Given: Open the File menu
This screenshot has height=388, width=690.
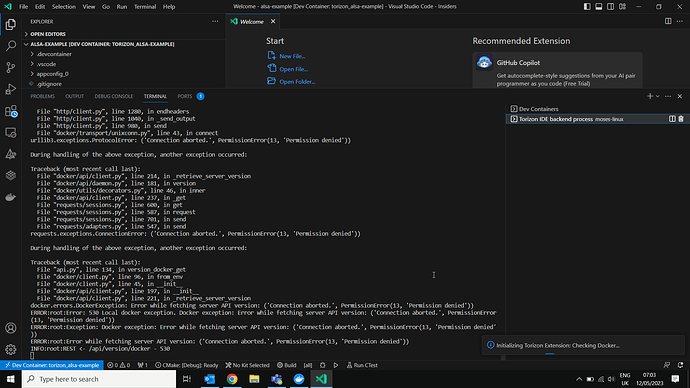Looking at the screenshot, I should coord(23,7).
